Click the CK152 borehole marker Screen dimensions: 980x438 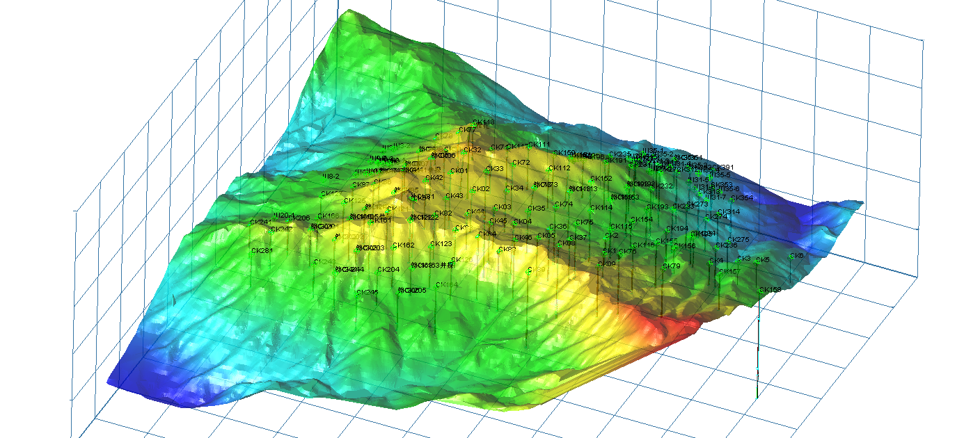591,179
